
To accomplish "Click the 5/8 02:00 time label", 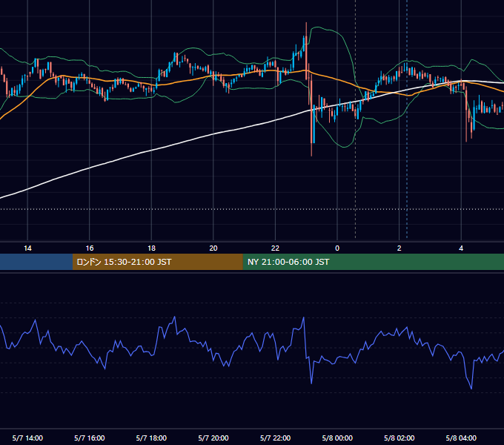I will (x=399, y=438).
